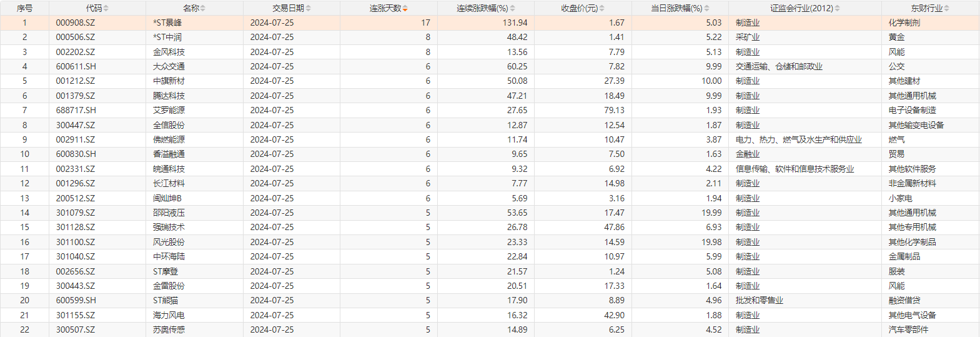Sort by 连续涨跌幅(%) using its arrow icon
This screenshot has height=337, width=980.
(x=513, y=9)
